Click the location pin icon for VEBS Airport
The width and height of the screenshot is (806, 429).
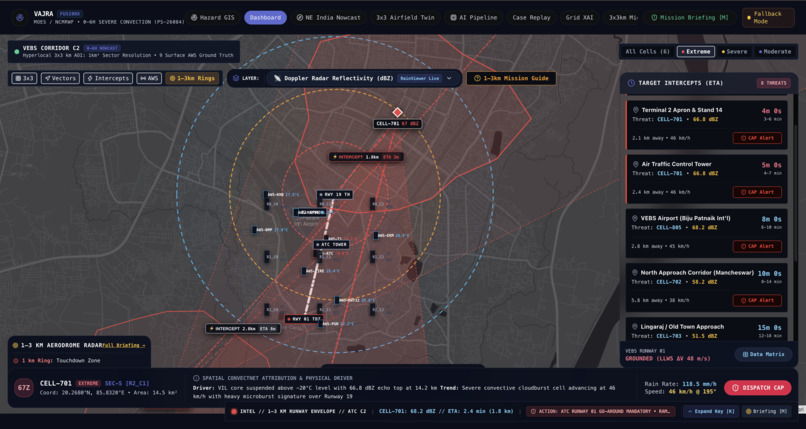[636, 218]
